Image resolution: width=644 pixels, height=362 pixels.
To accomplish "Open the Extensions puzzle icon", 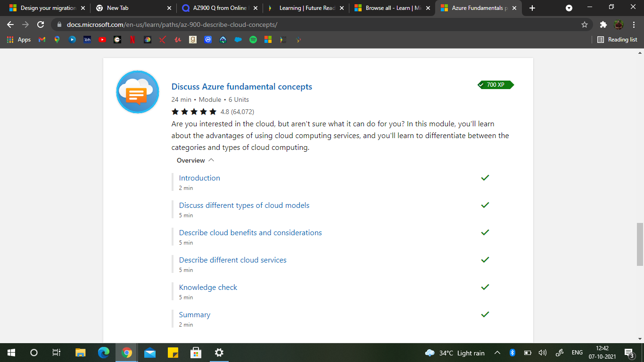I will [603, 25].
